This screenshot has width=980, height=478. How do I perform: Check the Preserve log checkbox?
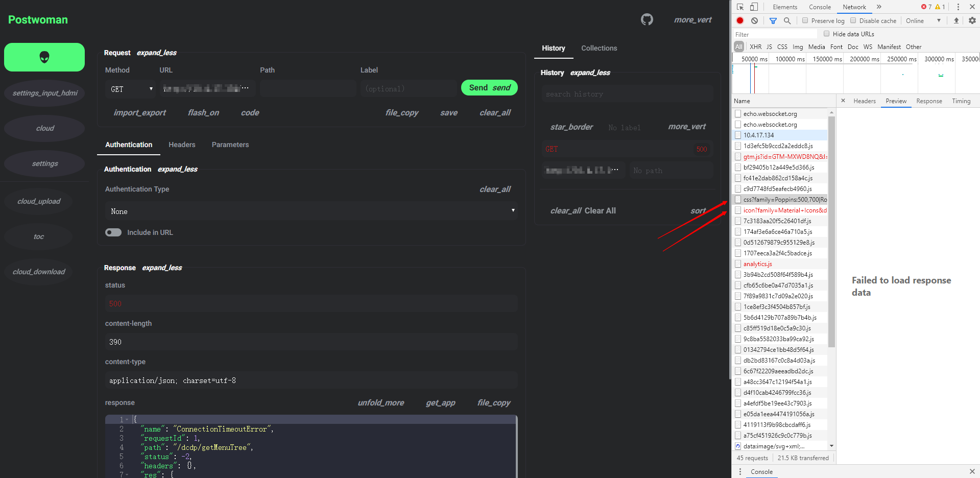click(x=805, y=20)
